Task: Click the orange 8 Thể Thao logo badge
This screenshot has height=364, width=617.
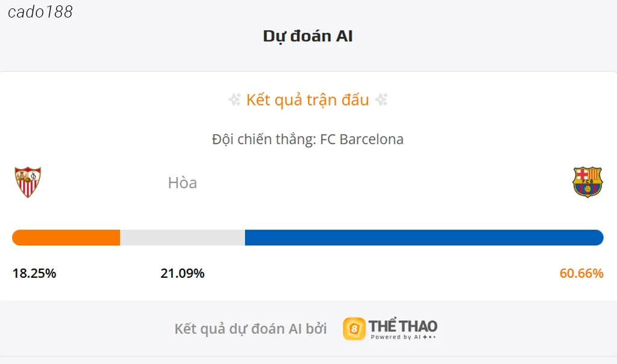Action: click(x=354, y=328)
